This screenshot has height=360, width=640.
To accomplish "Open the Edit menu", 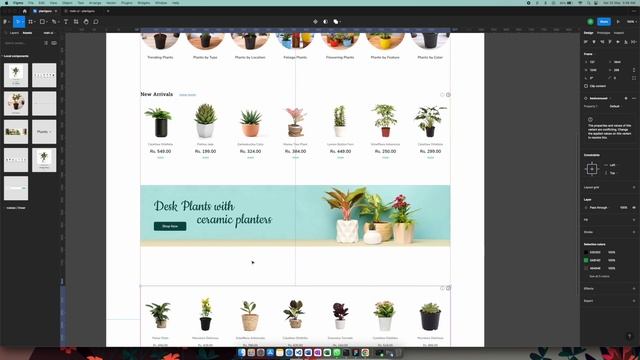I will click(42, 3).
